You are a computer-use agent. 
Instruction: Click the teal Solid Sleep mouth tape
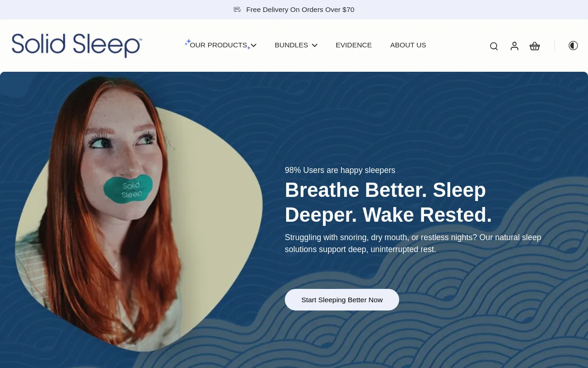click(x=128, y=189)
